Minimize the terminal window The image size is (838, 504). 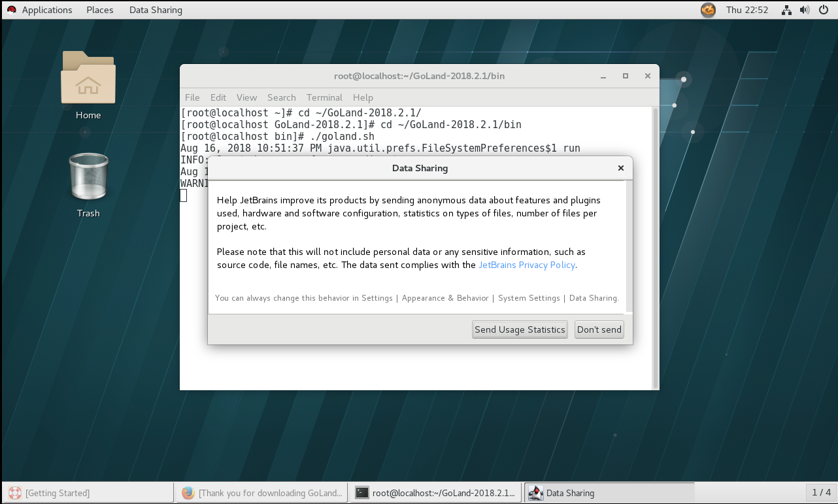pos(603,76)
